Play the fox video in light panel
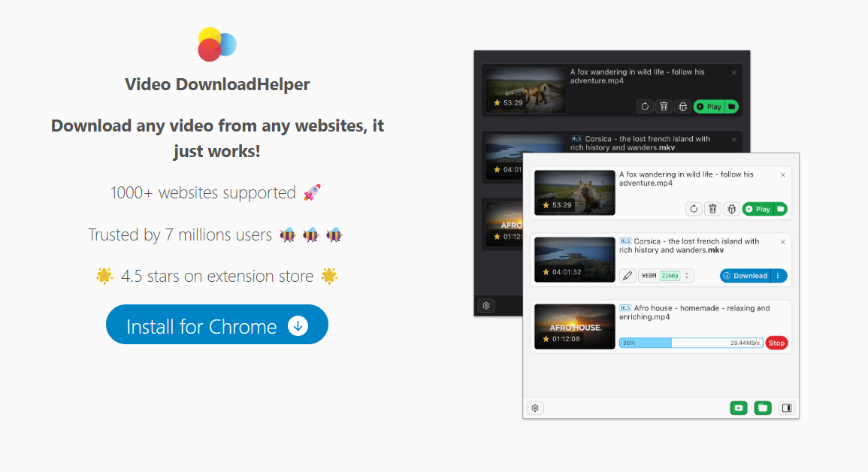 click(x=758, y=209)
